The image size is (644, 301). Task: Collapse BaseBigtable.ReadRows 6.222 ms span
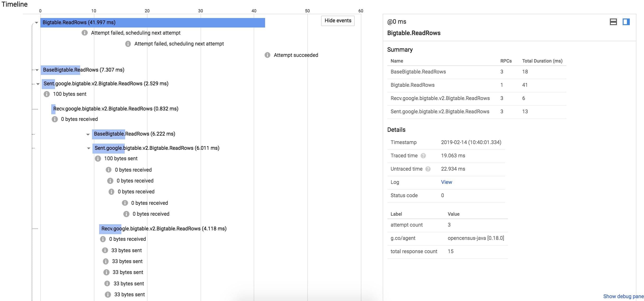tap(88, 134)
